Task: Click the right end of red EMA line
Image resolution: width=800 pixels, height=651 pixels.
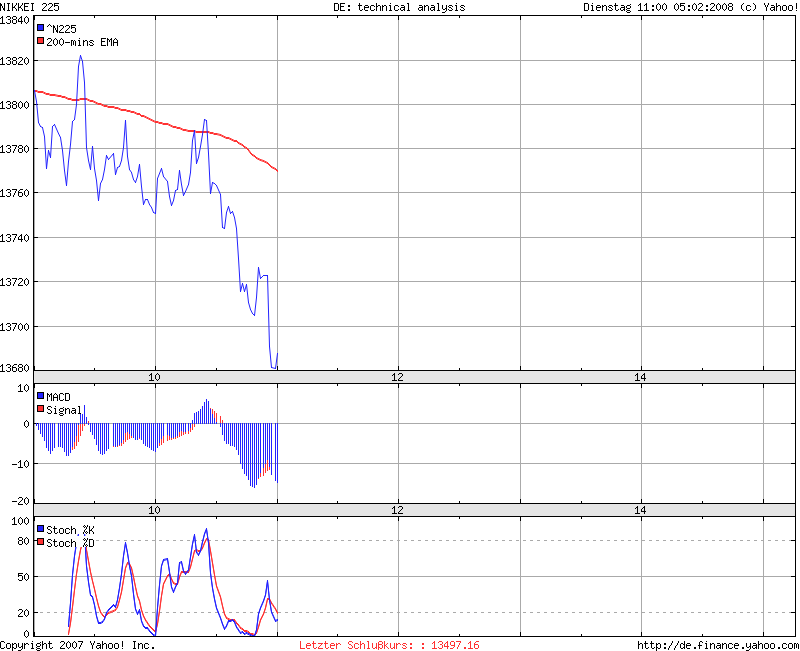Action: pos(277,170)
